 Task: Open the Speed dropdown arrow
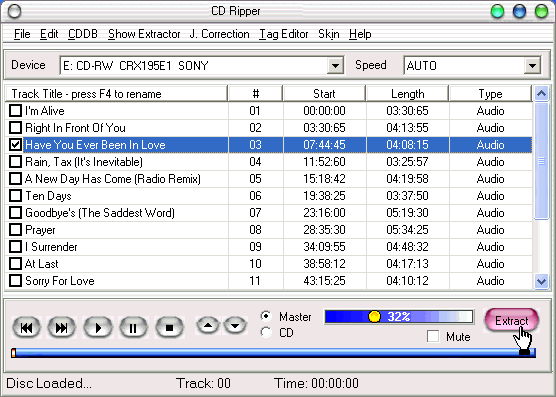pos(532,66)
